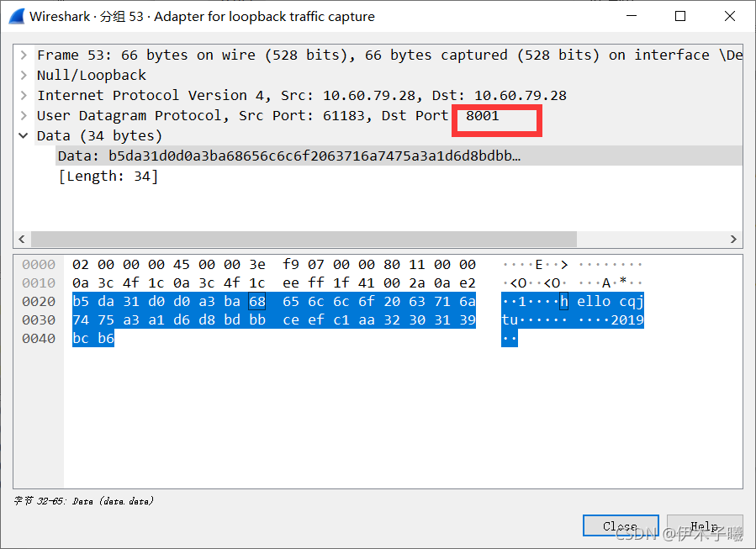Click hex byte 1f in row 0010
The image size is (756, 549).
(341, 283)
